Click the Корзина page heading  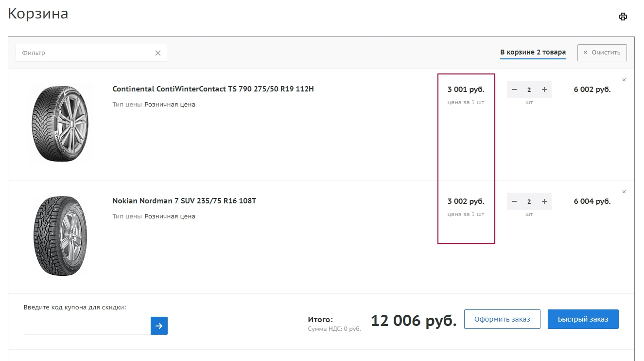[x=38, y=14]
